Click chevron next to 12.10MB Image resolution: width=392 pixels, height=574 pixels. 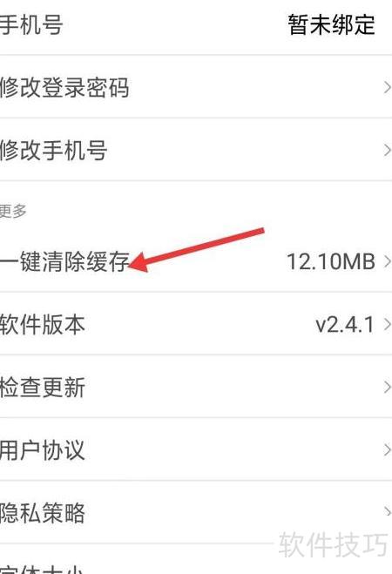(x=387, y=262)
